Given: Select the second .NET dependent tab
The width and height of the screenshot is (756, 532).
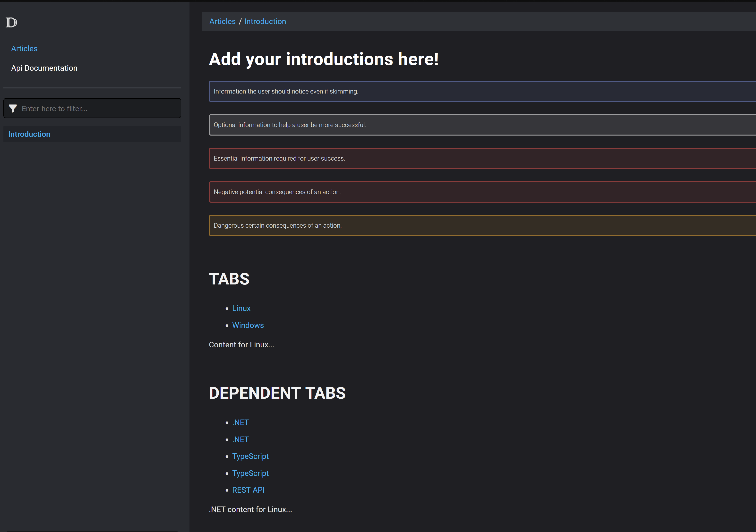Looking at the screenshot, I should (x=240, y=439).
